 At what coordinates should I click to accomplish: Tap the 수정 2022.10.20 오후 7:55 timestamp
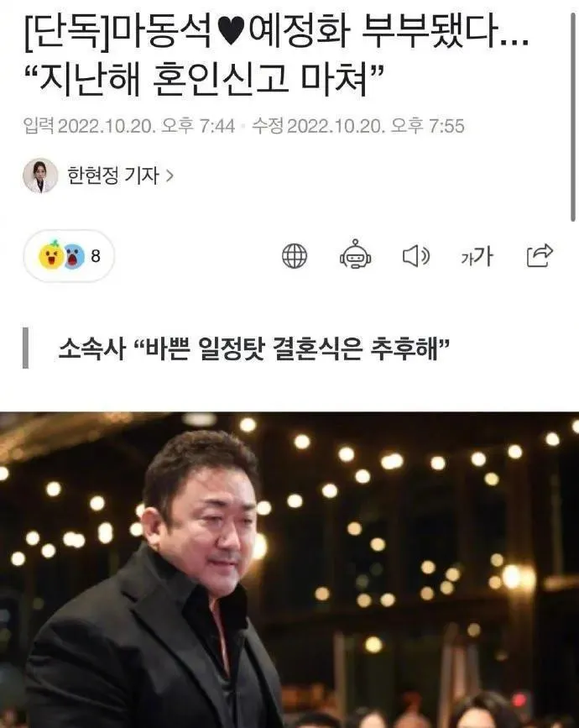tap(357, 126)
